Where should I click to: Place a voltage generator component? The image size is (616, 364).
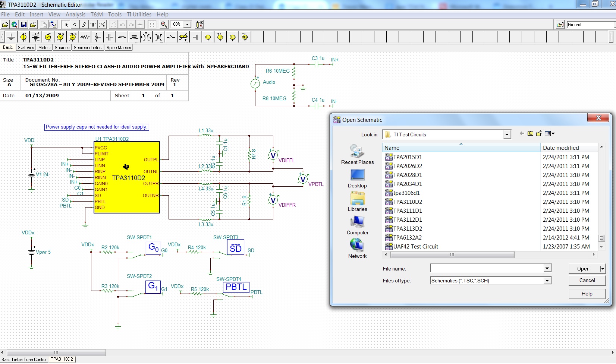(48, 37)
